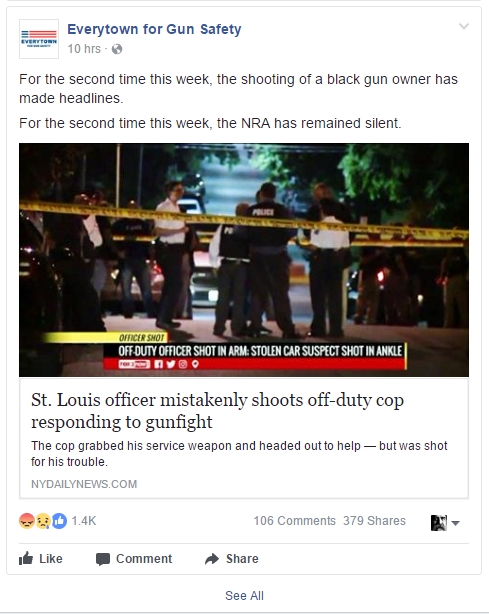Viewport: 489px width, 614px height.
Task: Click the sad reaction emoji icon
Action: click(x=43, y=521)
